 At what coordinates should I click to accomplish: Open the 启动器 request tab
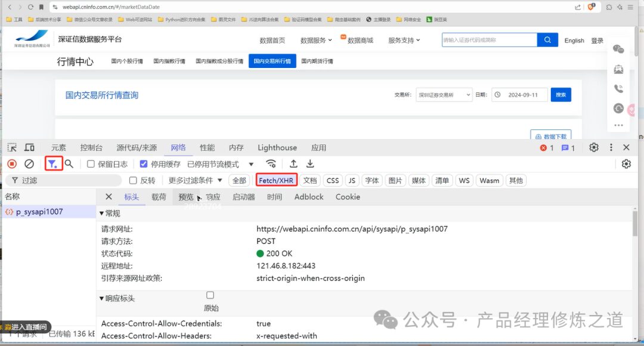(x=244, y=197)
